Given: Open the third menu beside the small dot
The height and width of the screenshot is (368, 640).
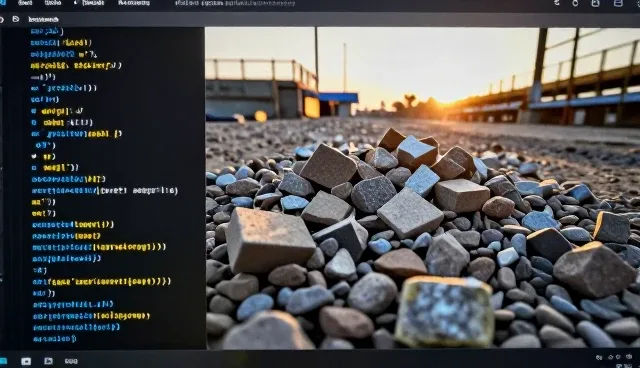Looking at the screenshot, I should pyautogui.click(x=93, y=3).
